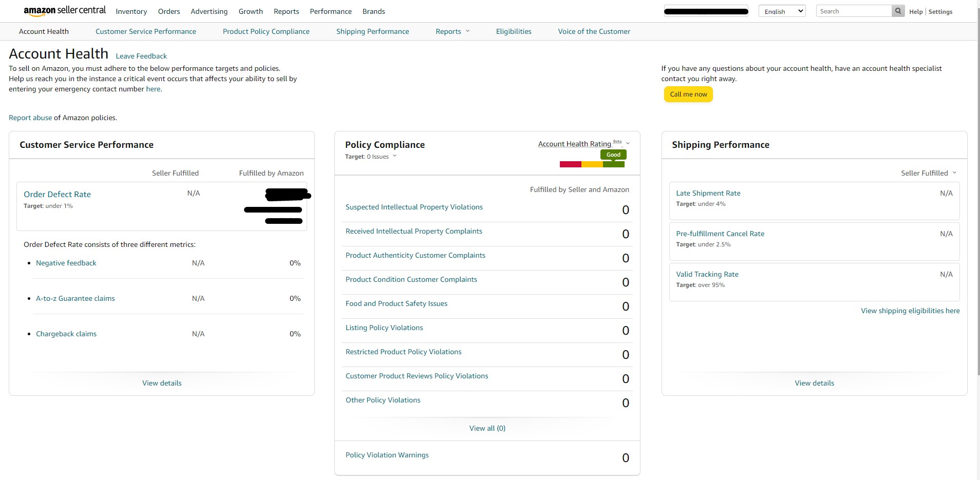The image size is (980, 480).
Task: Open Settings in the top right
Action: [x=940, y=12]
